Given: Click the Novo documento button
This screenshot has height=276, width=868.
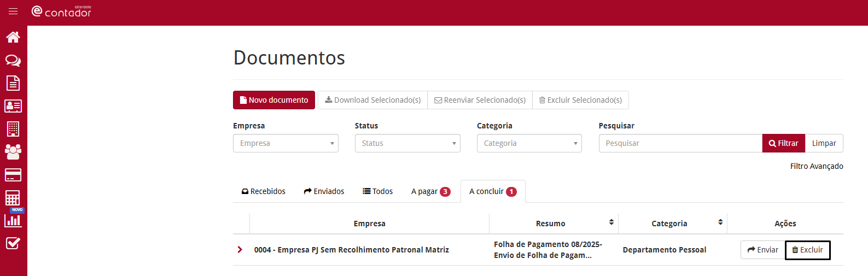Looking at the screenshot, I should tap(274, 100).
